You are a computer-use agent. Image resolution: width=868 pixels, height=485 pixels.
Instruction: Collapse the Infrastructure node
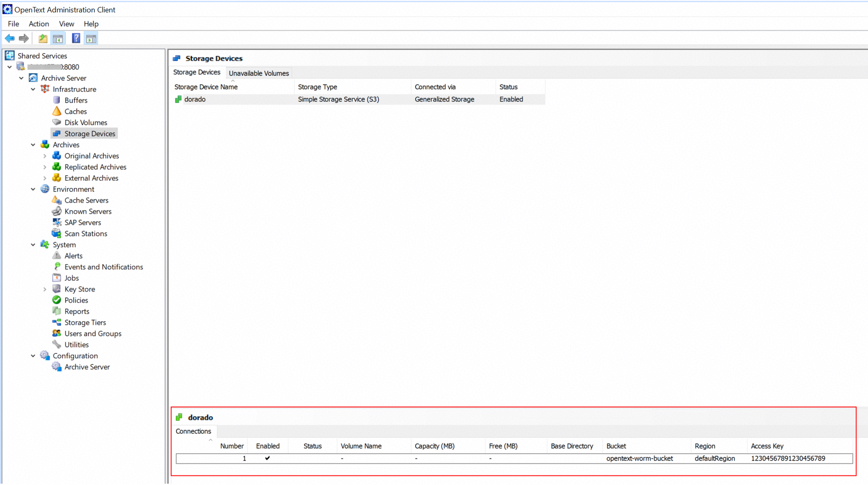(33, 89)
